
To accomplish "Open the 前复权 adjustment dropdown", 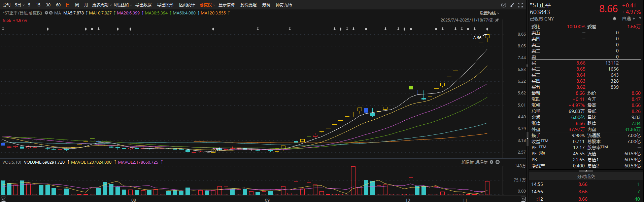I will pos(207,5).
